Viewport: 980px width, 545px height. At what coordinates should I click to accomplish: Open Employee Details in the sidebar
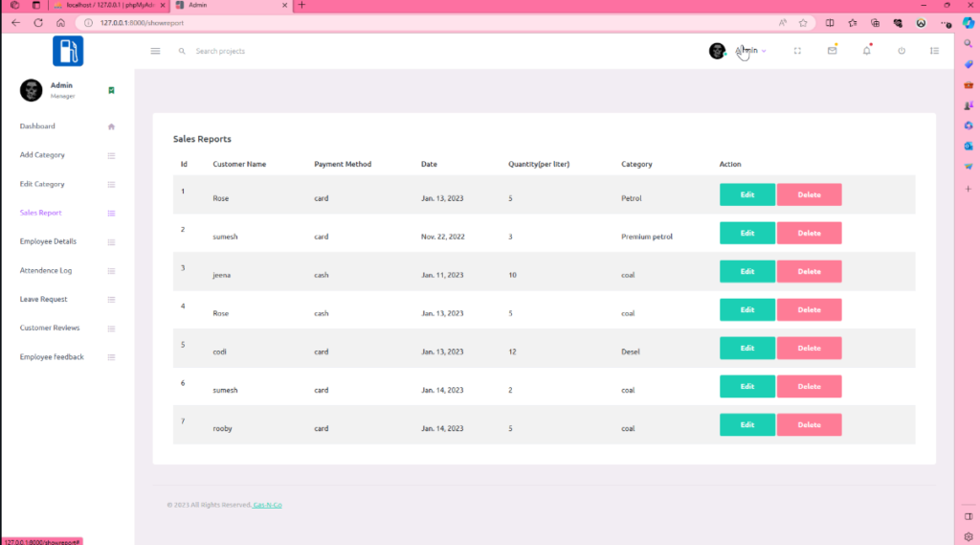coord(48,241)
